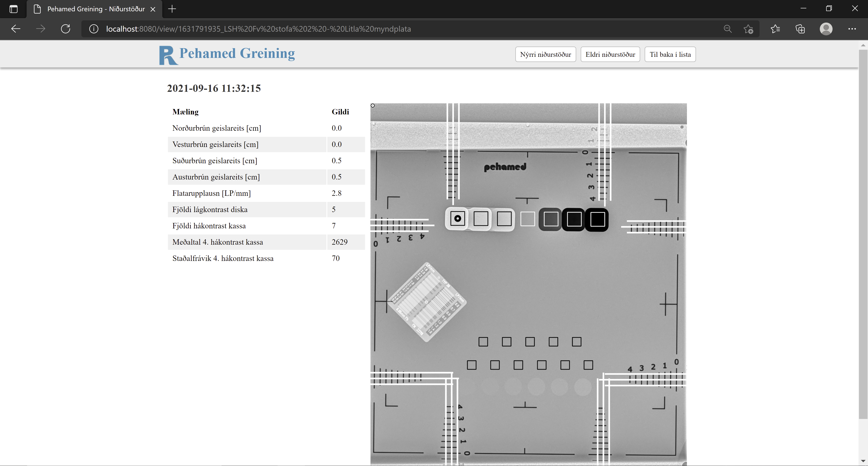This screenshot has height=466, width=868.
Task: Close the Pehamed Greining tab
Action: click(153, 9)
